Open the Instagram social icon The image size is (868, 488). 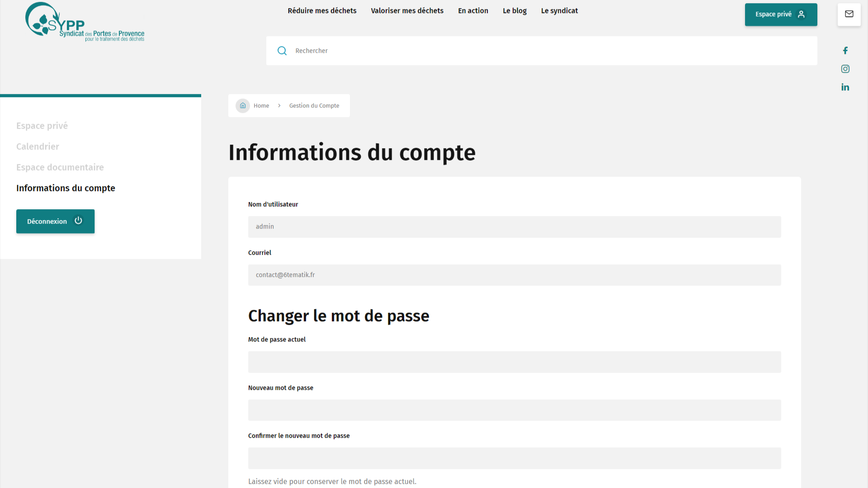845,69
